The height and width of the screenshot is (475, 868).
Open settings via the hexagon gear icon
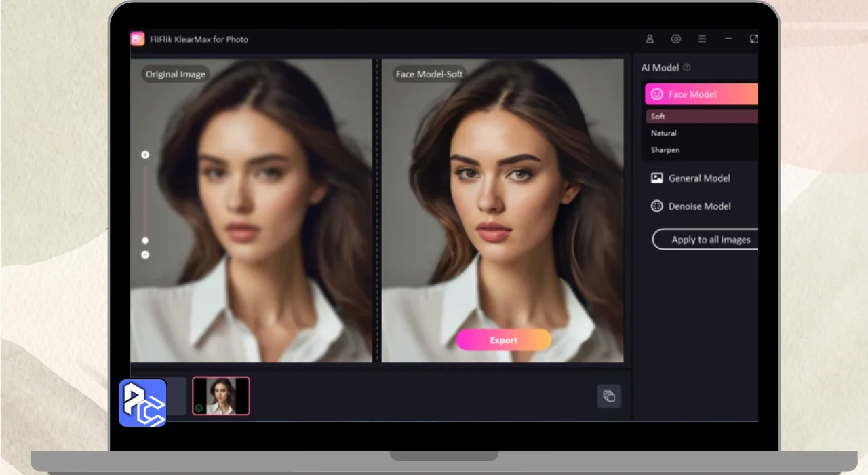[x=675, y=39]
